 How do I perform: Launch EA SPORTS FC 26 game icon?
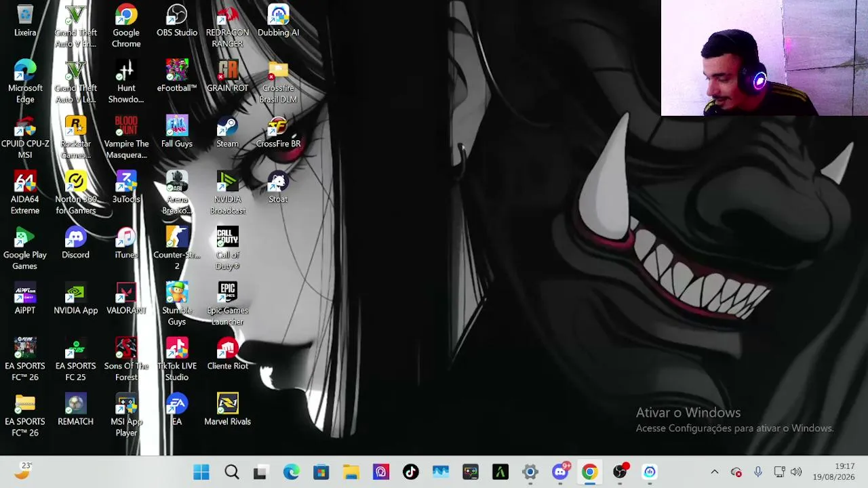pos(25,360)
